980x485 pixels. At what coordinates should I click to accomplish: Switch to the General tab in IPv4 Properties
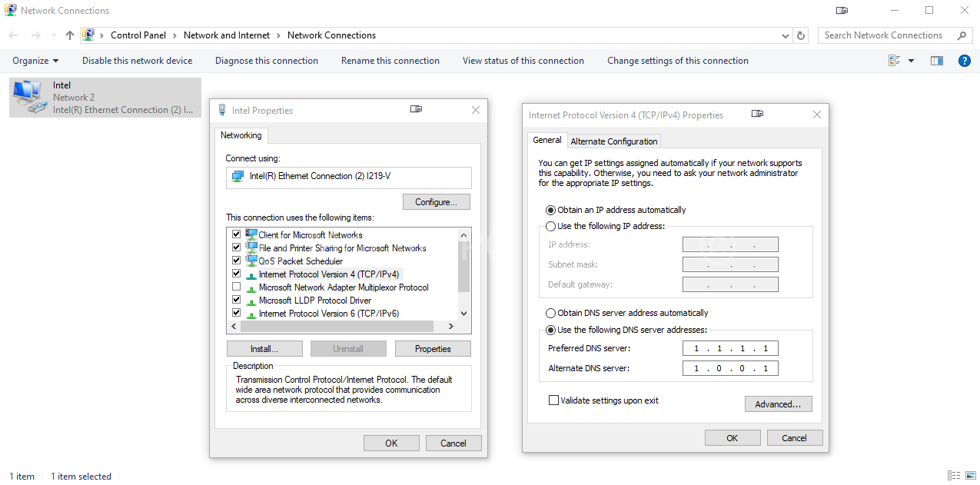coord(547,140)
